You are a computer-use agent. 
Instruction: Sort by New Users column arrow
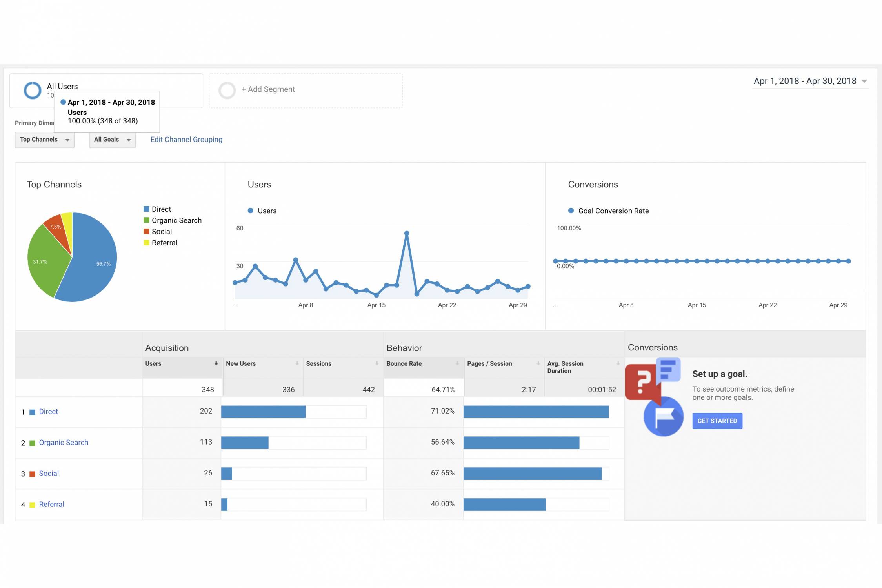(297, 363)
